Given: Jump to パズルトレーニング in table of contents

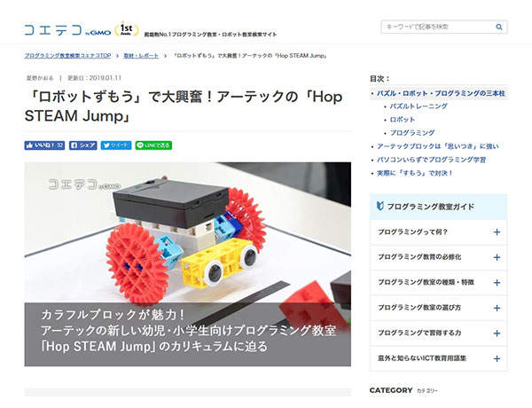Looking at the screenshot, I should point(419,106).
